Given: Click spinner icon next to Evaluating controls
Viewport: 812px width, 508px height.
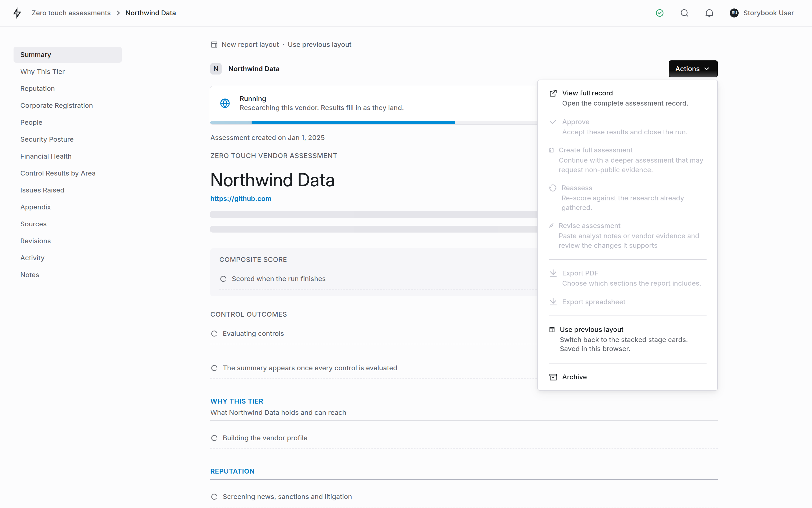Looking at the screenshot, I should click(214, 334).
